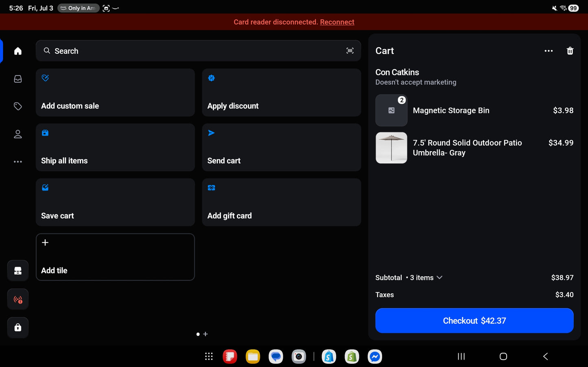588x367 pixels.
Task: Select the Apply discount tile
Action: point(282,93)
